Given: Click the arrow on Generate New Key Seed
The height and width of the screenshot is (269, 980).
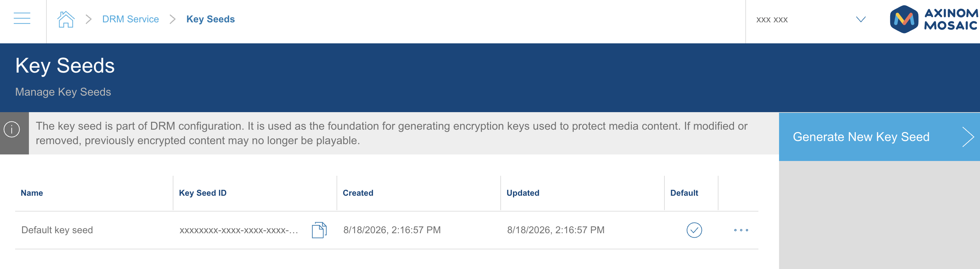Looking at the screenshot, I should point(968,137).
